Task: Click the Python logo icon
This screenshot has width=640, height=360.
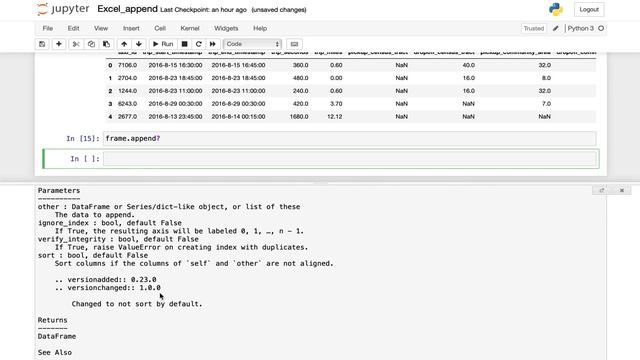Action: [556, 9]
